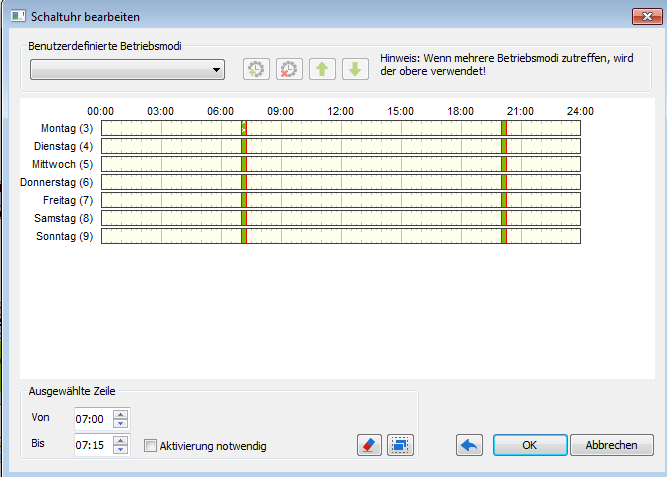Viewport: 667px width, 477px height.
Task: Click the eraser icon to clear selection
Action: coord(369,445)
